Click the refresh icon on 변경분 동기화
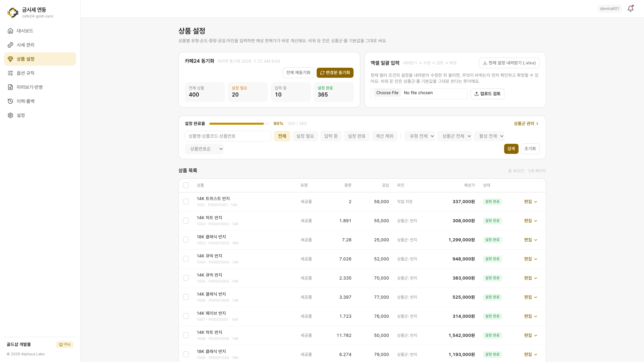Viewport: 644px width, 362px height. click(322, 73)
